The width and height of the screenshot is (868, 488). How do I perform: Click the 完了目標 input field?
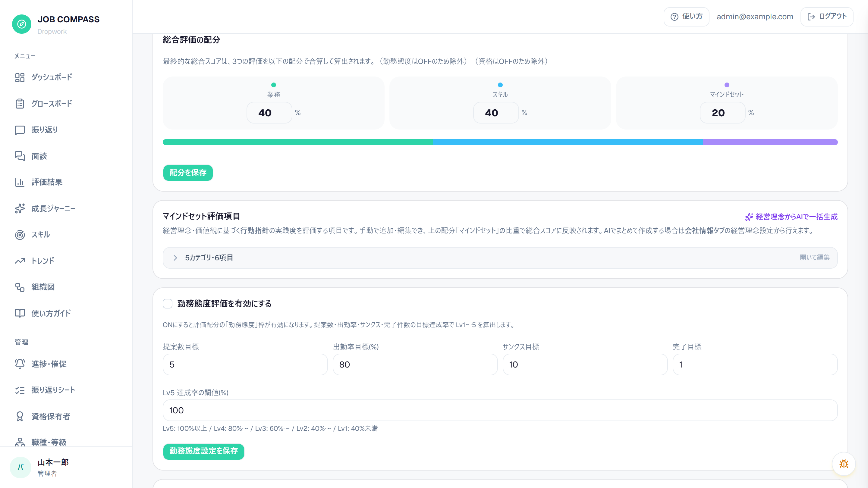pos(755,364)
